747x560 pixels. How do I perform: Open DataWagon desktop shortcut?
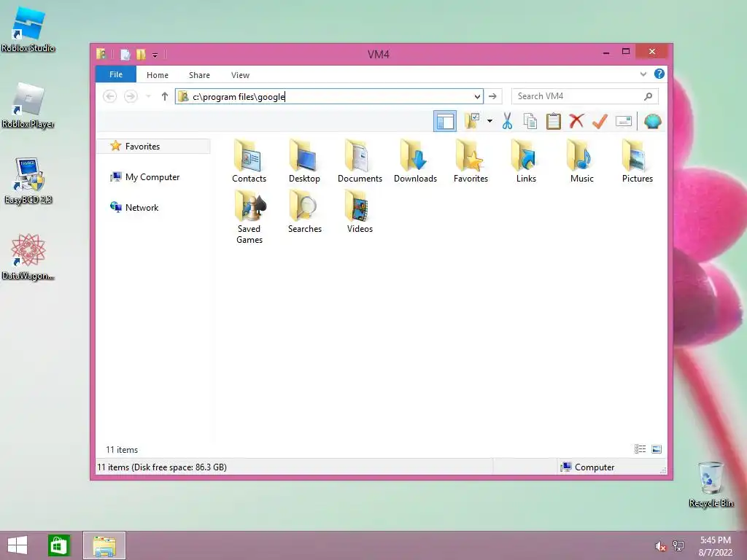pyautogui.click(x=28, y=257)
